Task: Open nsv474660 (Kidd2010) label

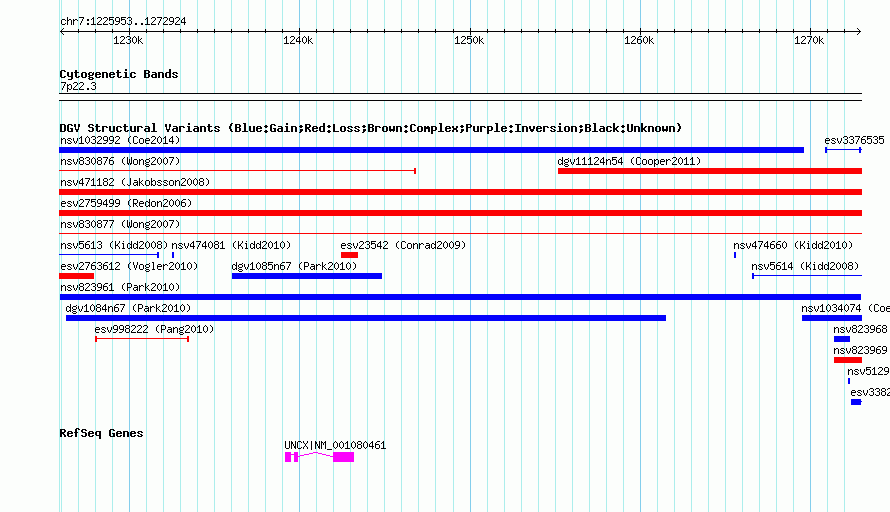Action: click(793, 245)
